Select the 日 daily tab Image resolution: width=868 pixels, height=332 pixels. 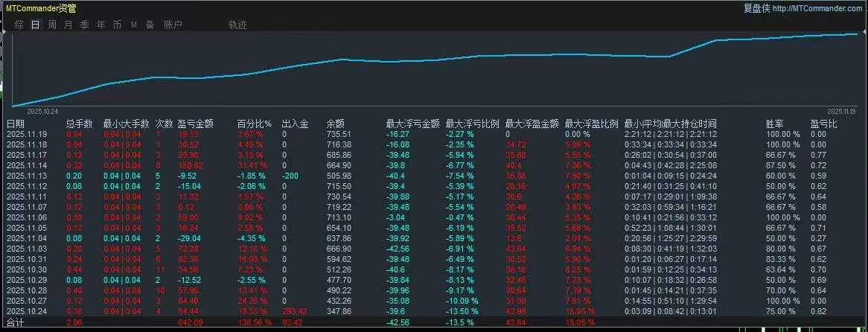click(x=36, y=25)
